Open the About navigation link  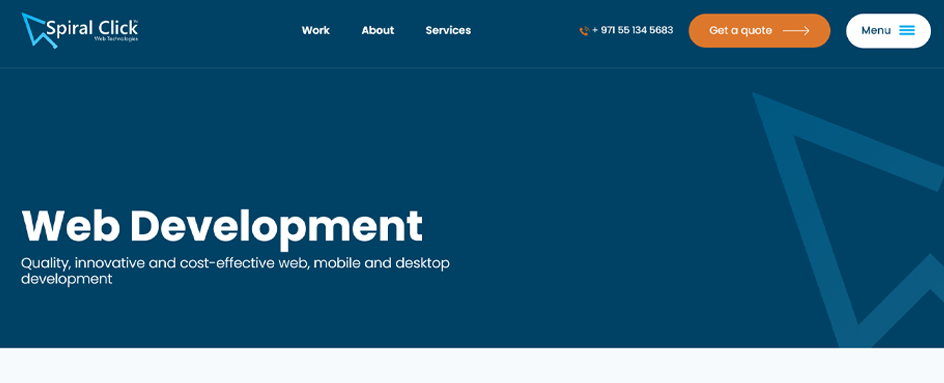point(377,30)
